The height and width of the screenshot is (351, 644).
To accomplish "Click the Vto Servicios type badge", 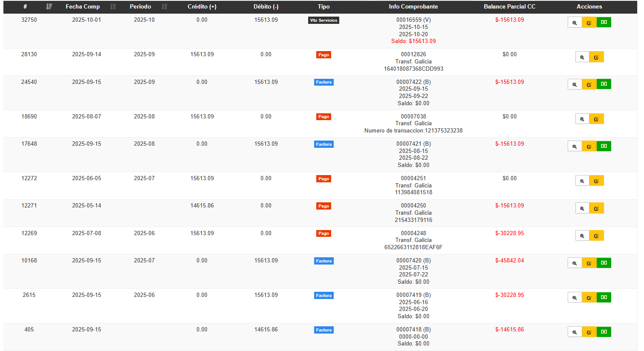I will click(323, 20).
